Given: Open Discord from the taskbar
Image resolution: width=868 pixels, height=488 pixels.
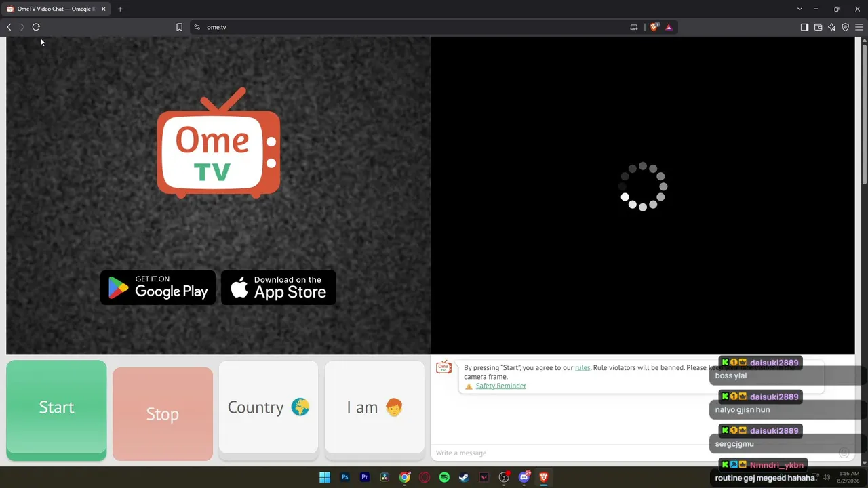Looking at the screenshot, I should [x=524, y=477].
